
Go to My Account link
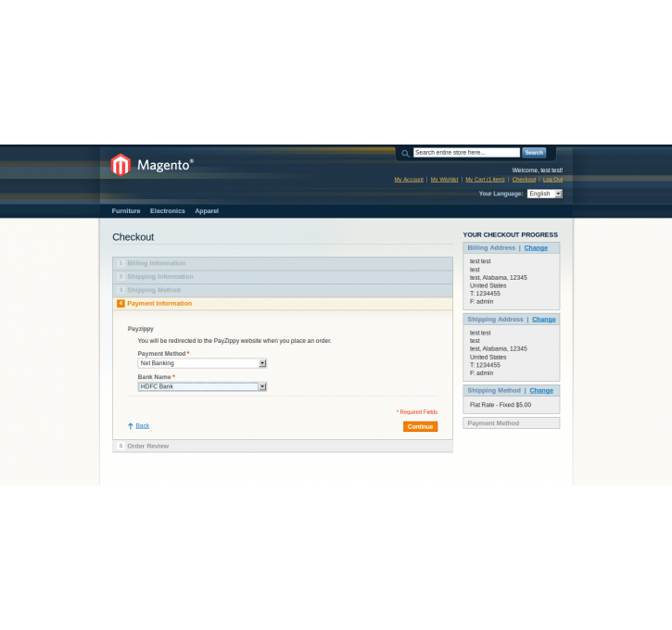pyautogui.click(x=409, y=180)
